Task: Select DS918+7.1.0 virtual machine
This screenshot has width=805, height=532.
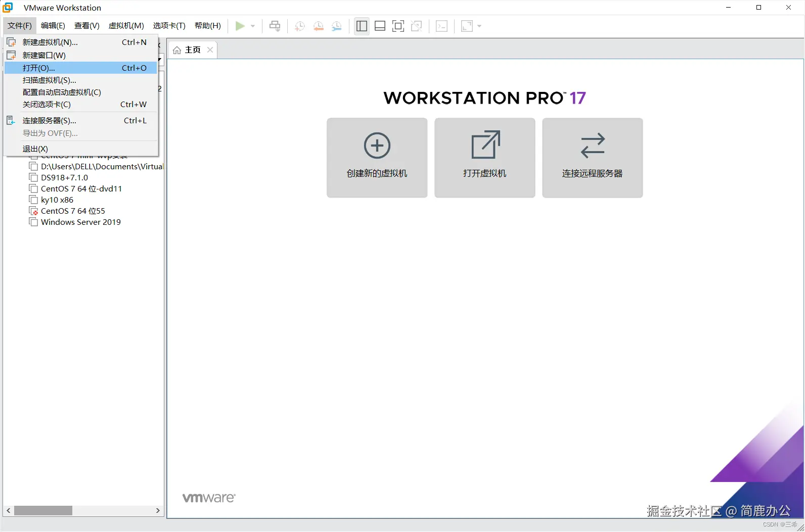Action: coord(64,178)
